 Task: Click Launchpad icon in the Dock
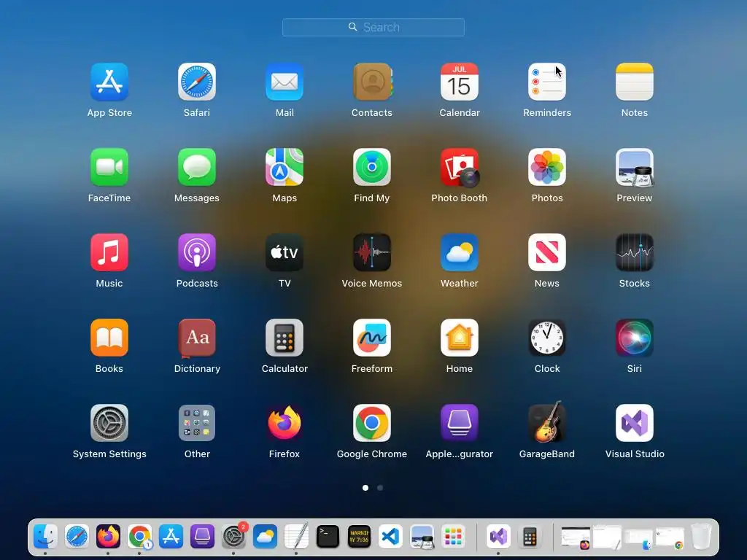pos(453,537)
